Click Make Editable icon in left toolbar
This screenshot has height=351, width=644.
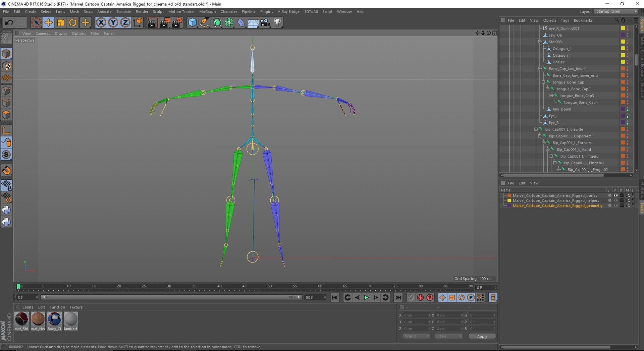coord(6,38)
